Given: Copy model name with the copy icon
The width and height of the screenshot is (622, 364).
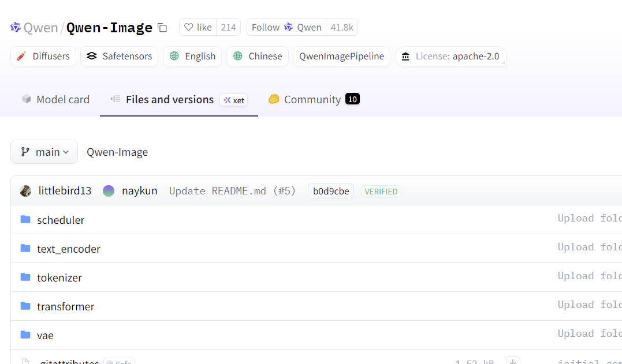Looking at the screenshot, I should pyautogui.click(x=162, y=28).
